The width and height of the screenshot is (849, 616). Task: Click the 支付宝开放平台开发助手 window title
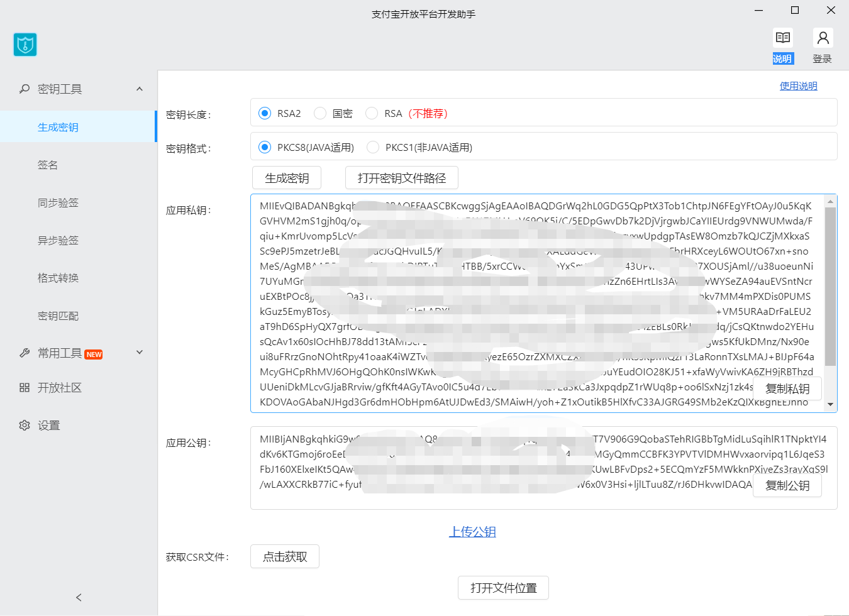424,14
